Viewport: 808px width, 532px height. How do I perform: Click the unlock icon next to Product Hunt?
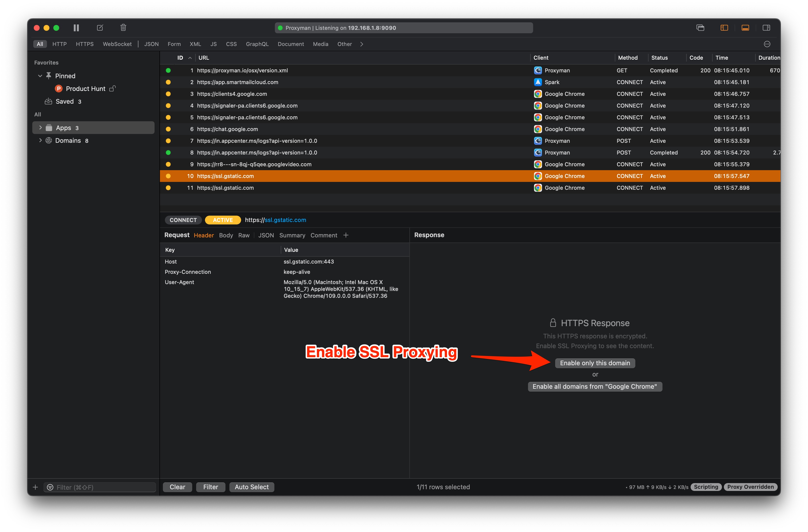pyautogui.click(x=112, y=89)
